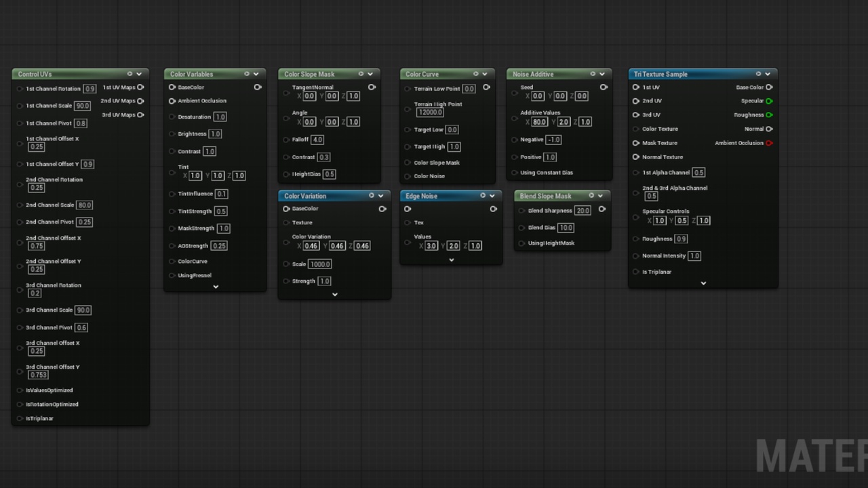The height and width of the screenshot is (488, 868).
Task: Toggle the UsingHeightMask pin
Action: 522,243
